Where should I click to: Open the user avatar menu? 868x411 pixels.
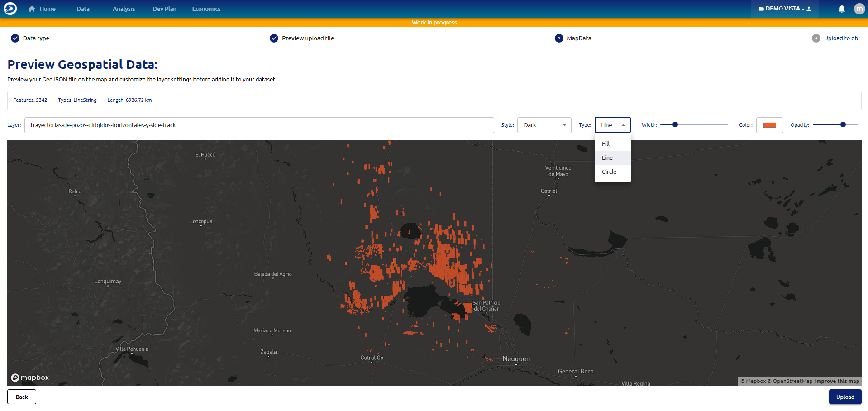pos(859,9)
